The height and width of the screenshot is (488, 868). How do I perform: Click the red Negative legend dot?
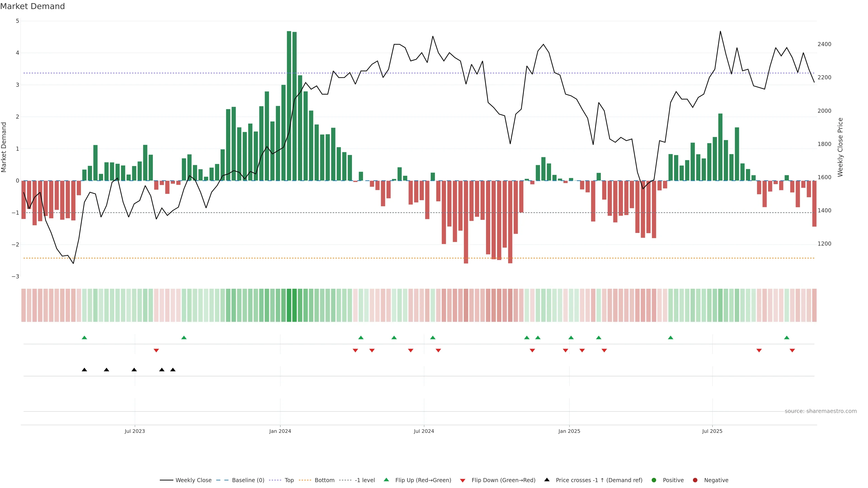pos(695,480)
